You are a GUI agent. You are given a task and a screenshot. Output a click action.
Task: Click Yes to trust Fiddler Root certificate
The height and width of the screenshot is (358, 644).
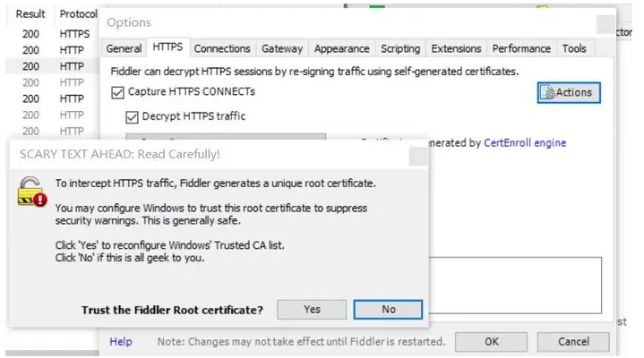(311, 310)
